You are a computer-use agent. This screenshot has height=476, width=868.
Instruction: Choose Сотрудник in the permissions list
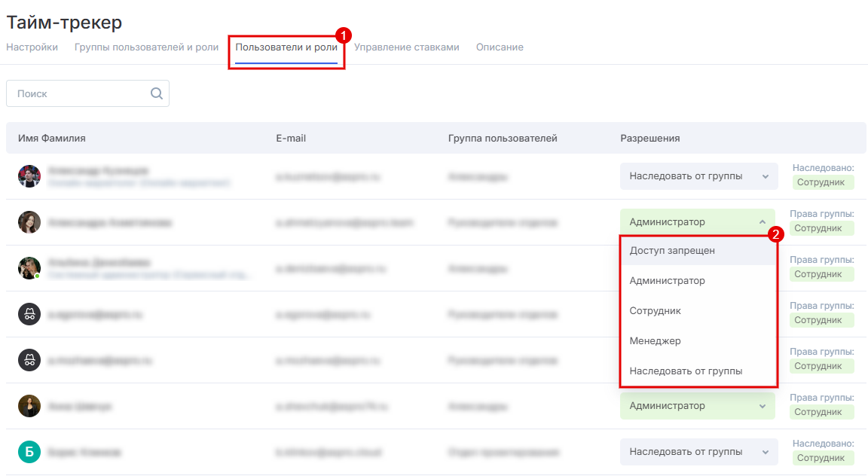pyautogui.click(x=656, y=310)
